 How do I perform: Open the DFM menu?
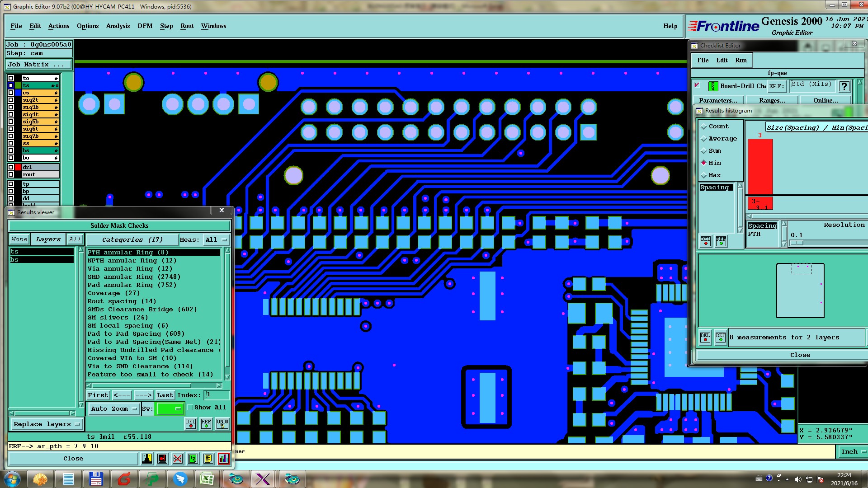click(145, 26)
